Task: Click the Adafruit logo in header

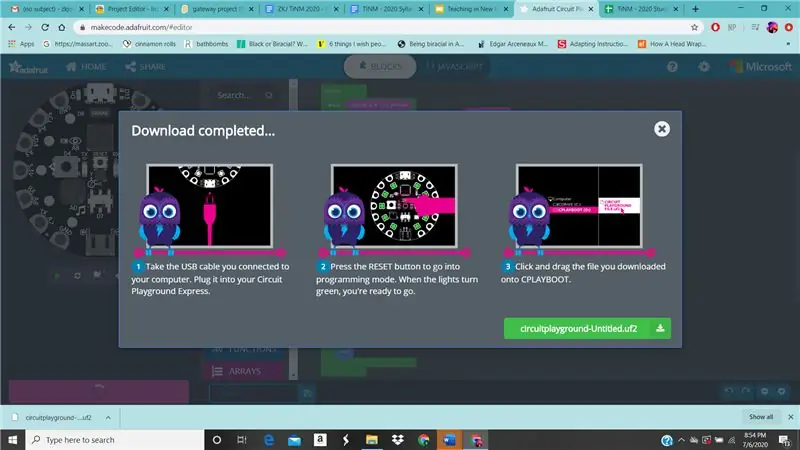Action: (x=29, y=67)
